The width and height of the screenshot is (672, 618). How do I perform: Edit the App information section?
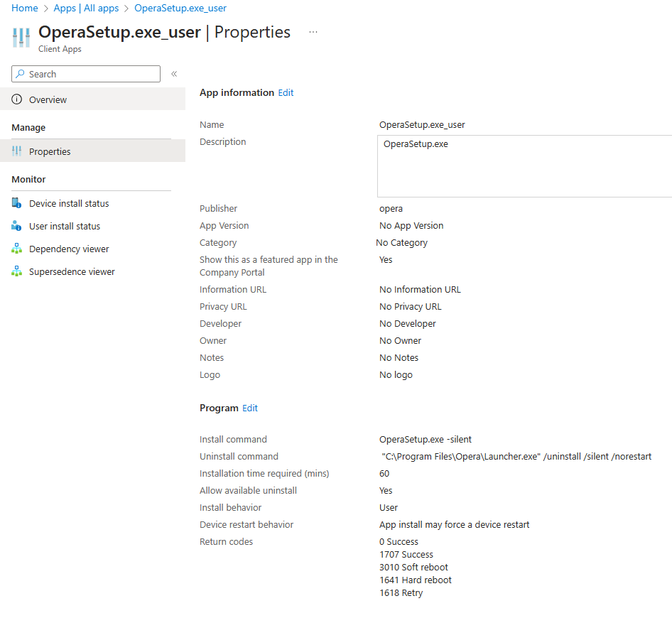(285, 92)
